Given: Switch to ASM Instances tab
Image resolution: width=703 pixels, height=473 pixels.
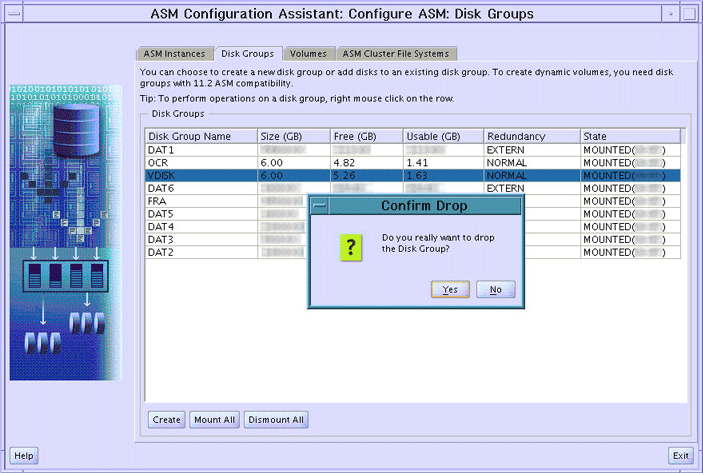Looking at the screenshot, I should 174,54.
